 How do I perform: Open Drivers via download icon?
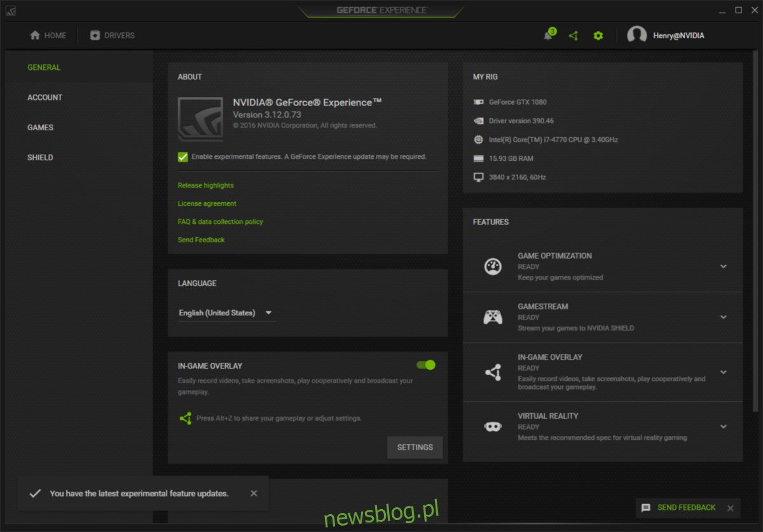95,36
